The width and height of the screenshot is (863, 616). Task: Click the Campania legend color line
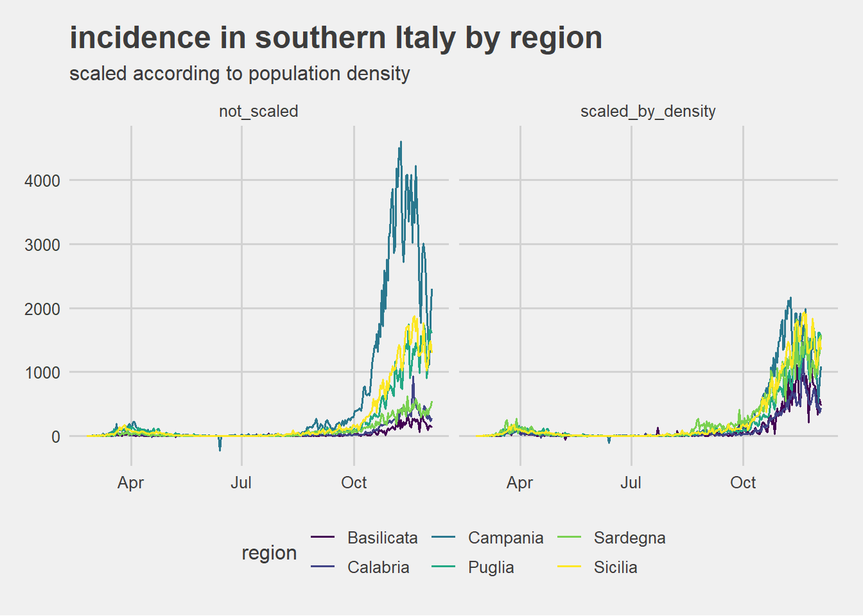point(444,537)
